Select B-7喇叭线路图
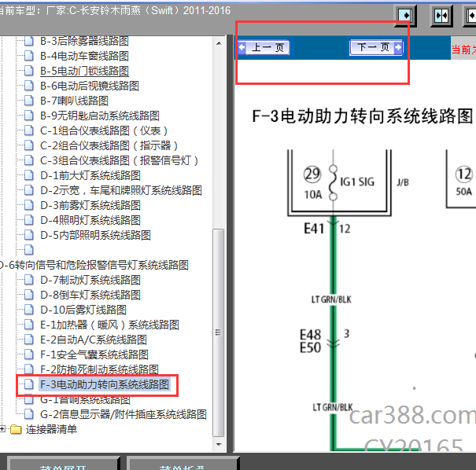Screen dimensions: 476x470 click(74, 101)
